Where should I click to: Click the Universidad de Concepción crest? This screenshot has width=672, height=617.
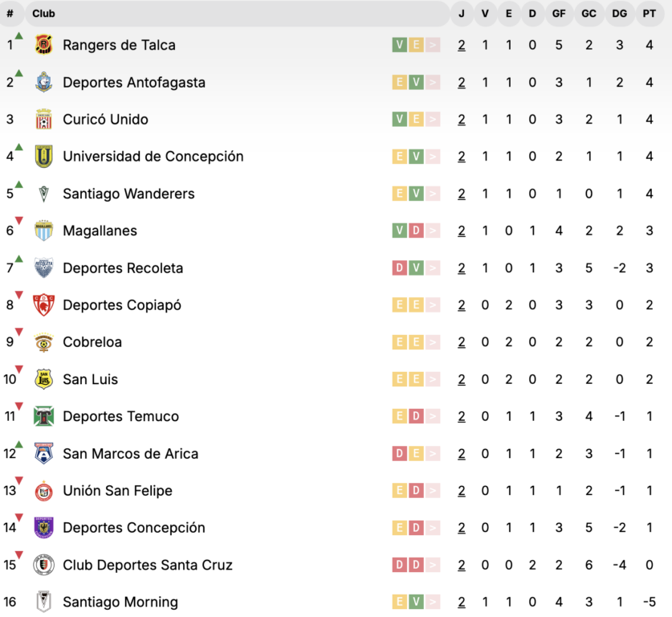pyautogui.click(x=43, y=157)
